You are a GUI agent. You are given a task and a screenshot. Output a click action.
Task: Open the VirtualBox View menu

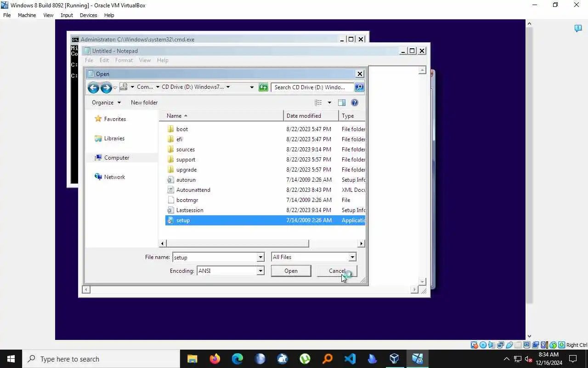point(48,15)
